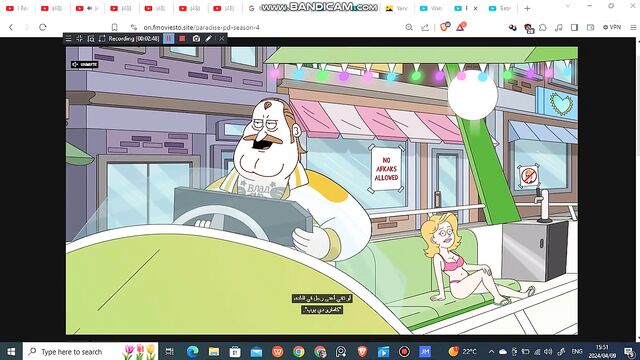The width and height of the screenshot is (640, 360).
Task: Stop the Bandicam recording
Action: 182,38
